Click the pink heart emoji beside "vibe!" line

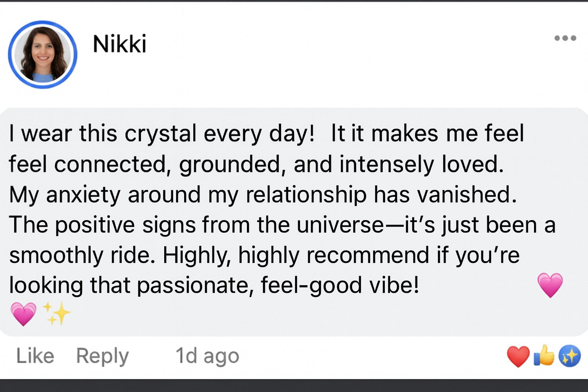(x=550, y=285)
